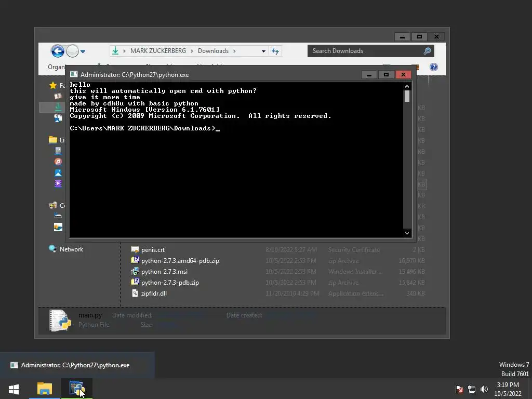Click the volume speaker tray icon
Viewport: 532px width, 399px height.
point(484,389)
